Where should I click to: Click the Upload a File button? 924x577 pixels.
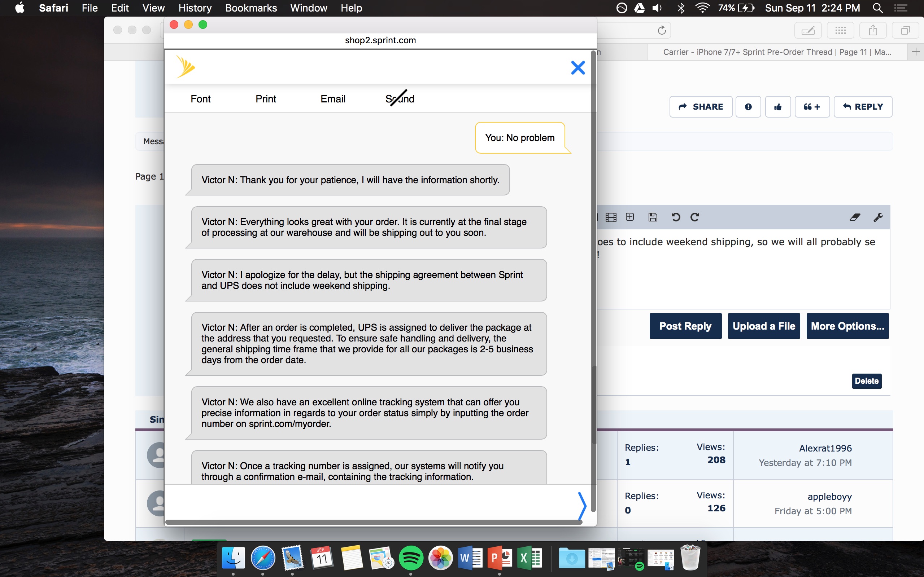[764, 326]
